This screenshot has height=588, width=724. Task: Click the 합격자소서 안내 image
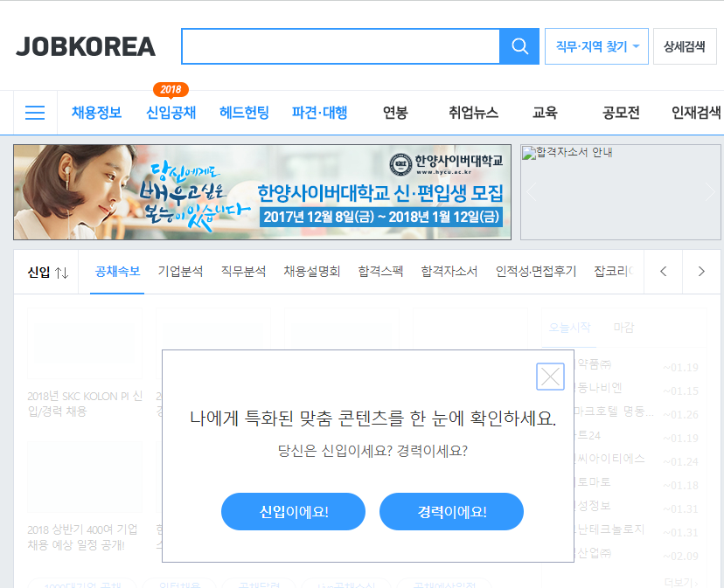coord(620,192)
